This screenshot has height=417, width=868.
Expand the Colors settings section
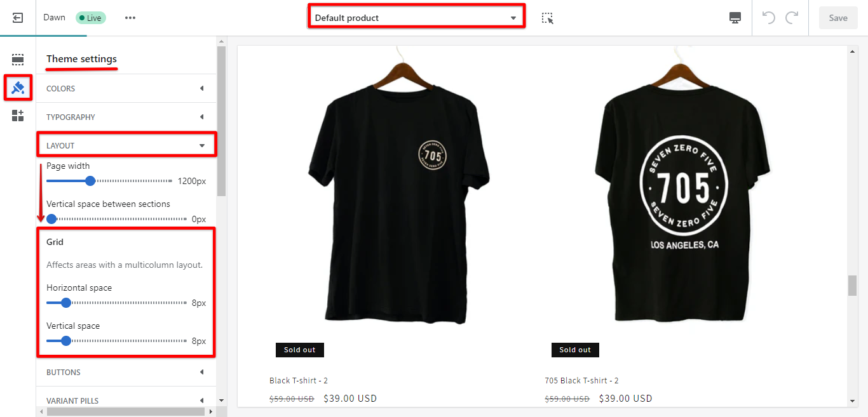point(126,88)
